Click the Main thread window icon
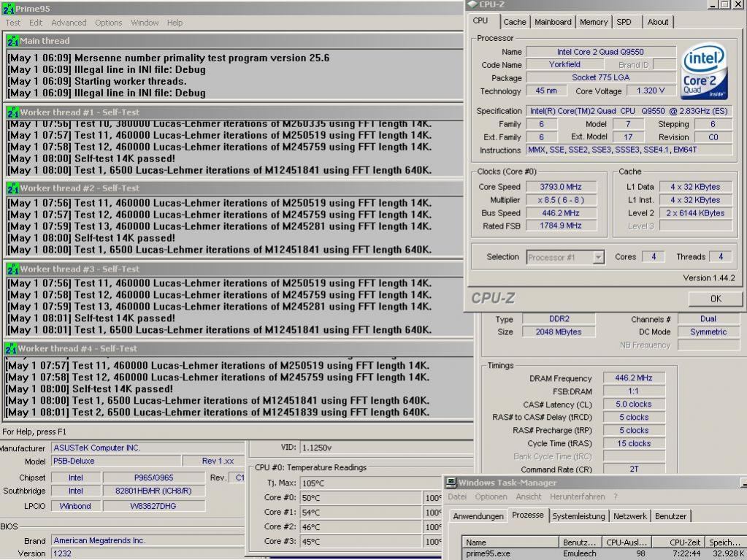This screenshot has height=560, width=747. (13, 41)
